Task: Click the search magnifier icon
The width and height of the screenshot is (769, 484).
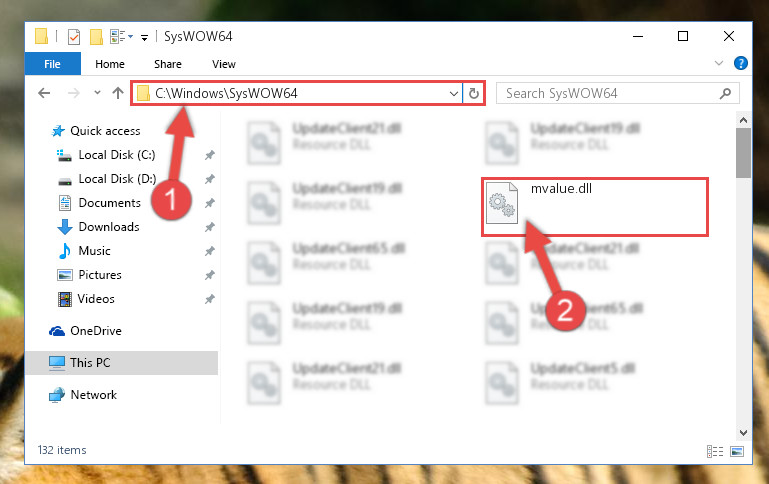Action: click(725, 93)
